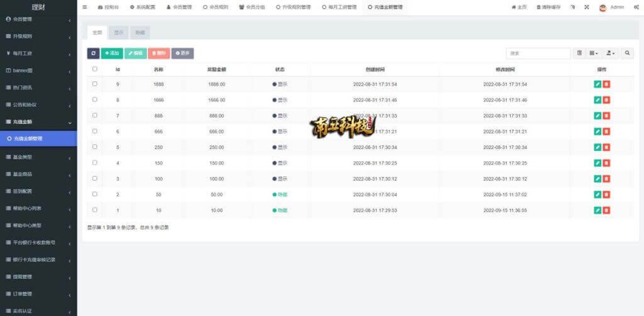
Task: Click the red delete icon for row 8
Action: tap(606, 100)
